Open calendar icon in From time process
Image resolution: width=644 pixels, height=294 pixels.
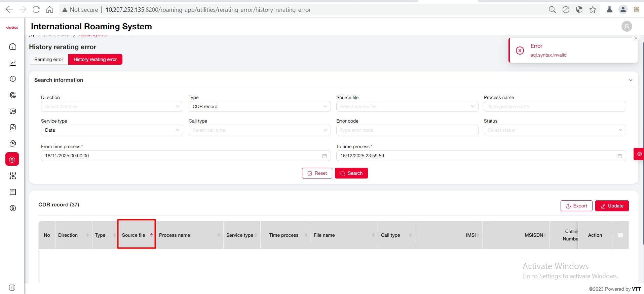tap(324, 156)
